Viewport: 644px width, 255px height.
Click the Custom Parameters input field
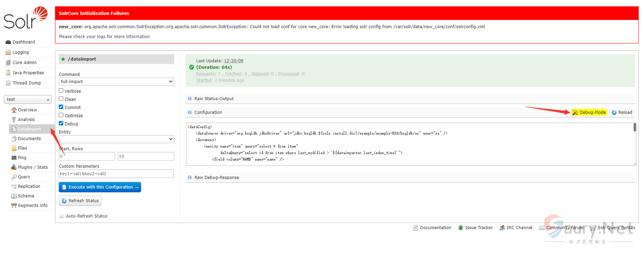(x=116, y=174)
